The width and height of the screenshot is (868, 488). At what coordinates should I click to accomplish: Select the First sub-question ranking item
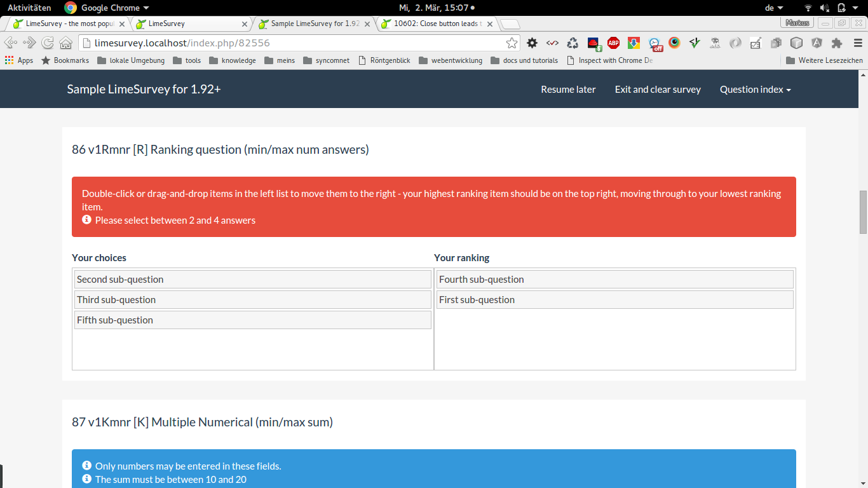pyautogui.click(x=615, y=300)
